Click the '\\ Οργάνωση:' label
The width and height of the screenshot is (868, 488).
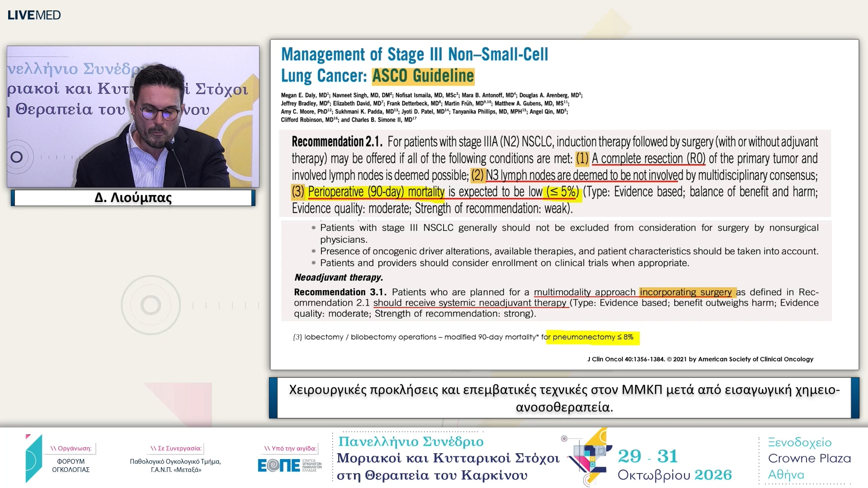tap(71, 448)
